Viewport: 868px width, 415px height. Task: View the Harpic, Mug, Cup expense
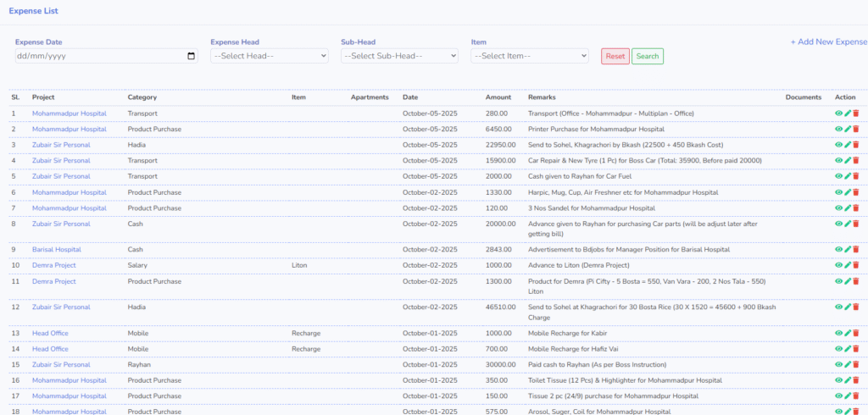pyautogui.click(x=838, y=192)
